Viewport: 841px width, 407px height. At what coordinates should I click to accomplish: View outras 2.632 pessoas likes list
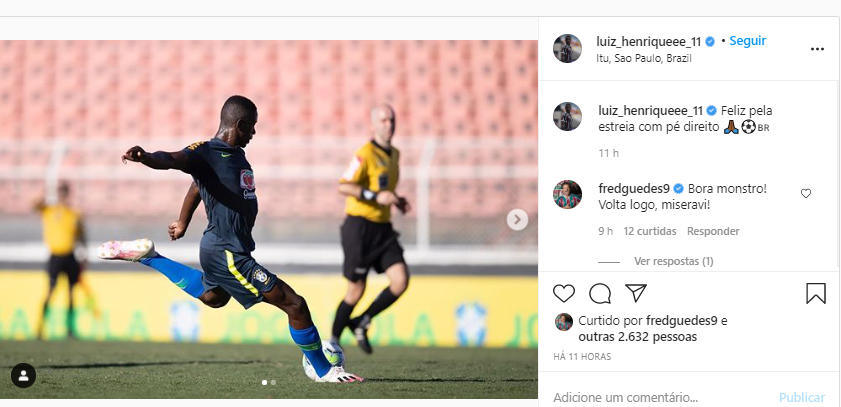click(638, 337)
